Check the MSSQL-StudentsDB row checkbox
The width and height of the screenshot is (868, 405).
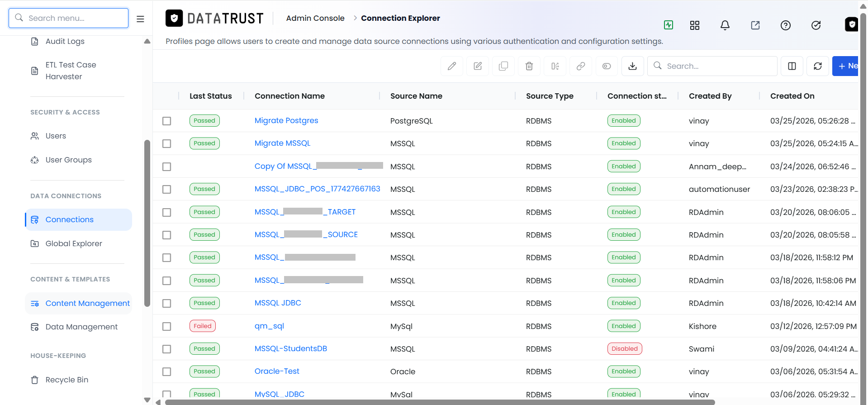coord(166,349)
